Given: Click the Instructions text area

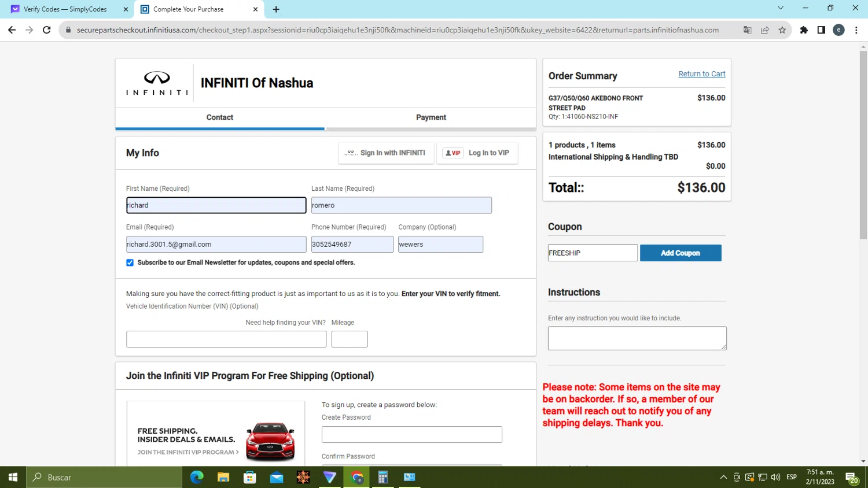Looking at the screenshot, I should coord(637,338).
